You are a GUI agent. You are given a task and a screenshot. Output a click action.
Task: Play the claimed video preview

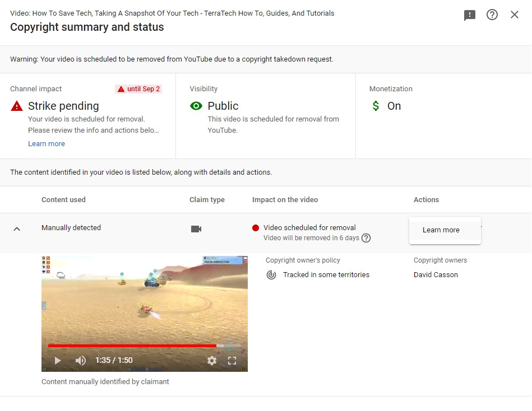pos(57,360)
